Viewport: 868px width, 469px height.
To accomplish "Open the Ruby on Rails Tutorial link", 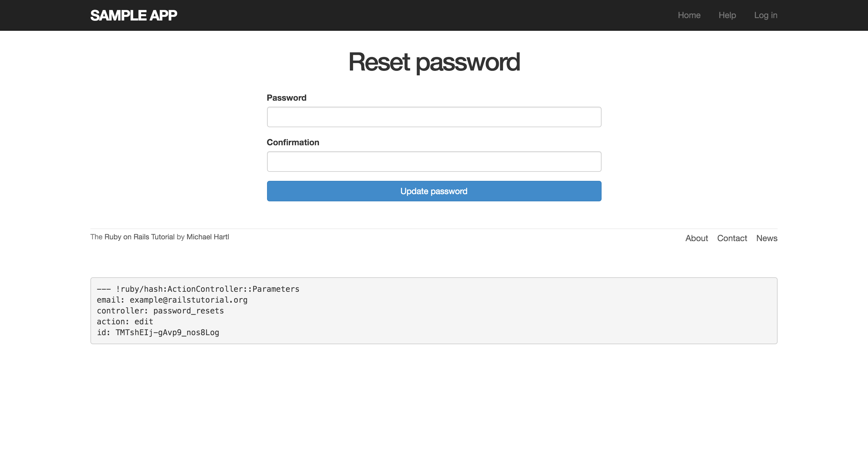I will pyautogui.click(x=139, y=237).
